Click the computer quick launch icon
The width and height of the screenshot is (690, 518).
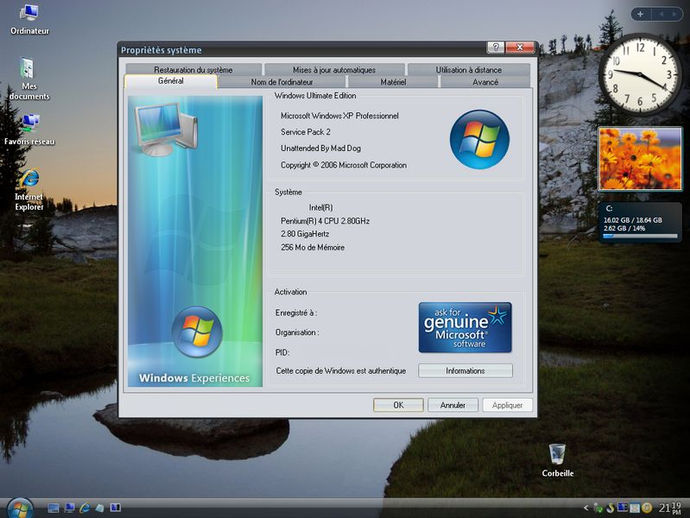(x=69, y=508)
